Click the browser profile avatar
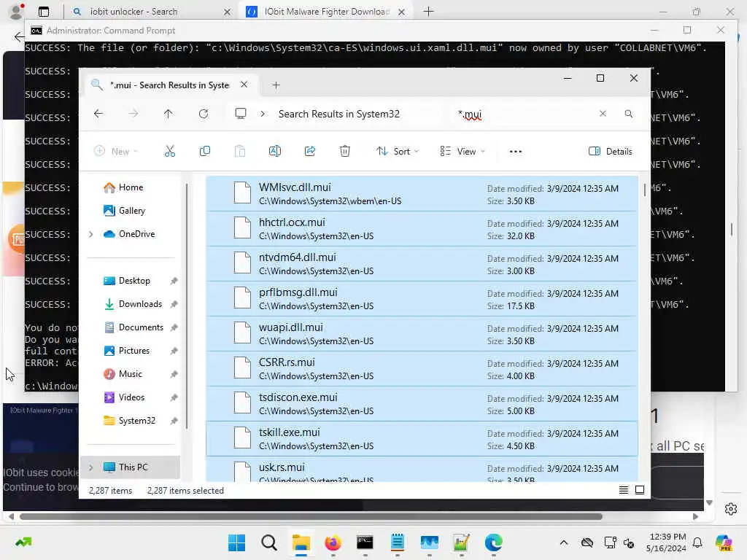Screen dimensions: 747x560 pyautogui.click(x=17, y=12)
